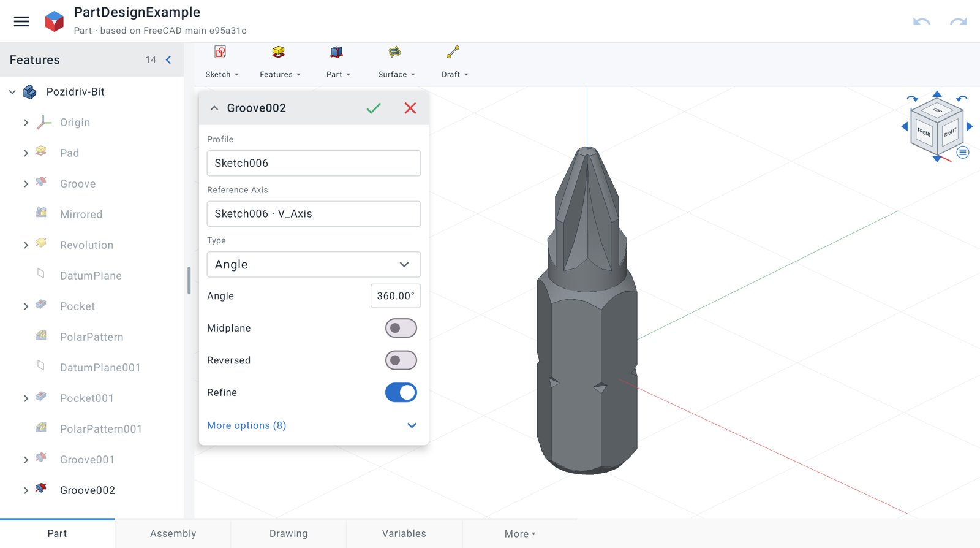
Task: Confirm Groove002 with the green checkmark
Action: pos(374,108)
